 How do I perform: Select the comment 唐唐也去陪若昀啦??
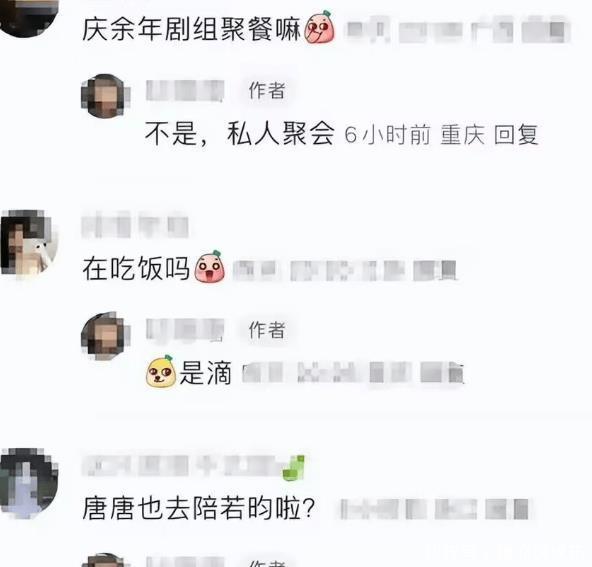pos(199,508)
